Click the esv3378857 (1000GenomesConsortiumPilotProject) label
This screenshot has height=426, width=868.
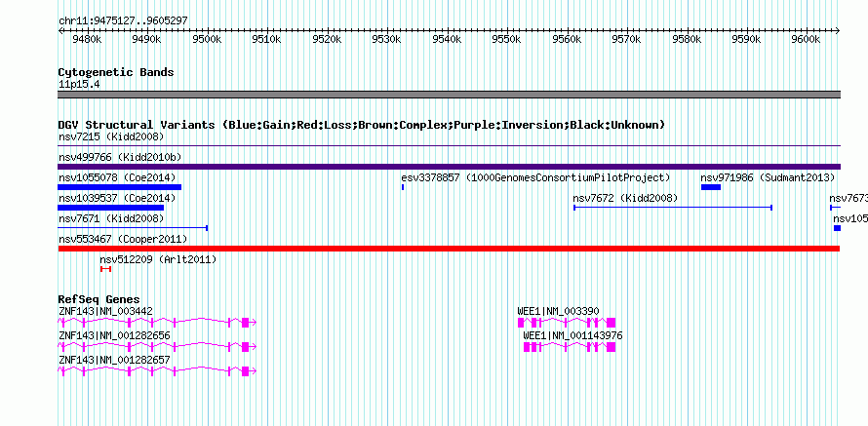535,177
